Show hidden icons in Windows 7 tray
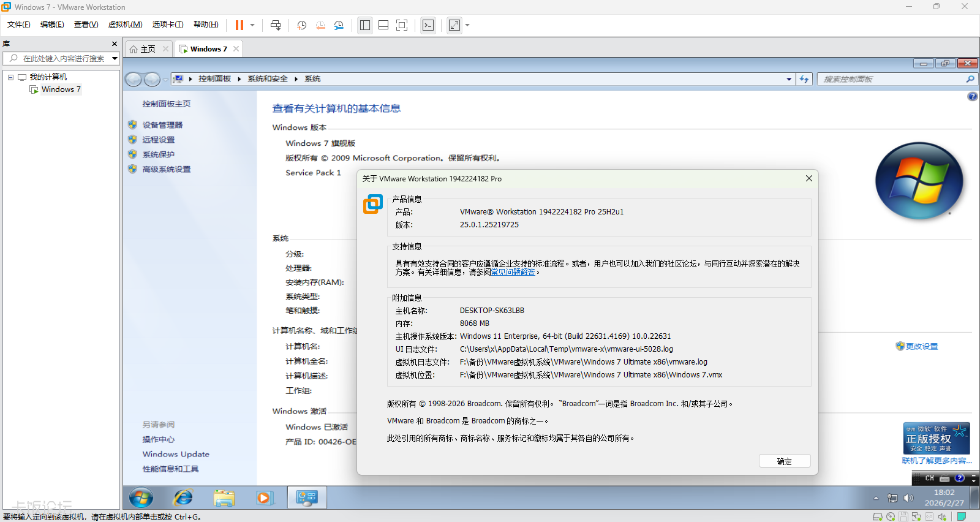 point(876,498)
